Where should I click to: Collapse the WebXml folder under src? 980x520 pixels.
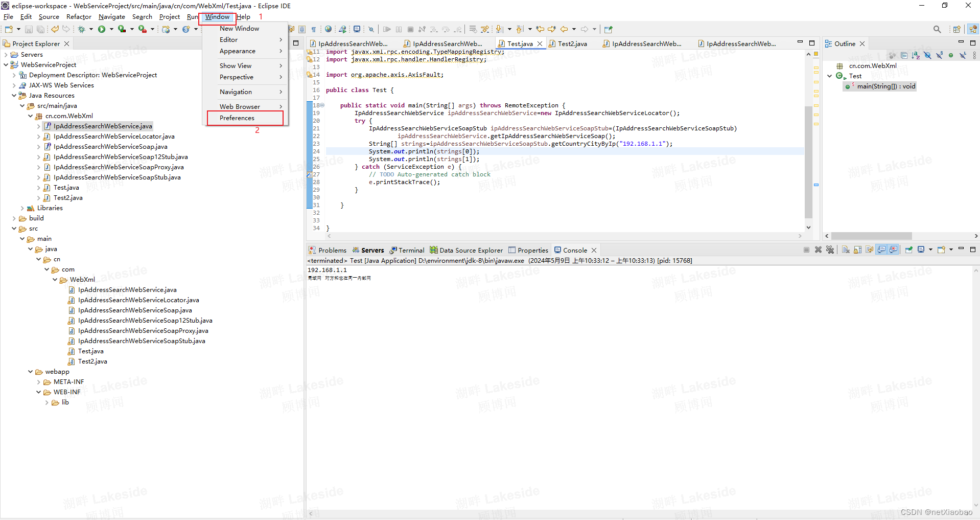[x=55, y=279]
